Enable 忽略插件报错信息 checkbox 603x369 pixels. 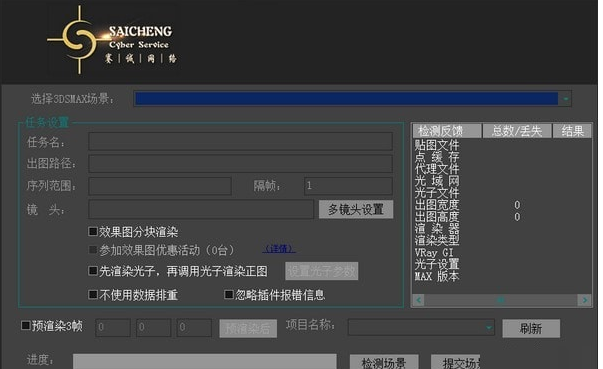pos(229,294)
